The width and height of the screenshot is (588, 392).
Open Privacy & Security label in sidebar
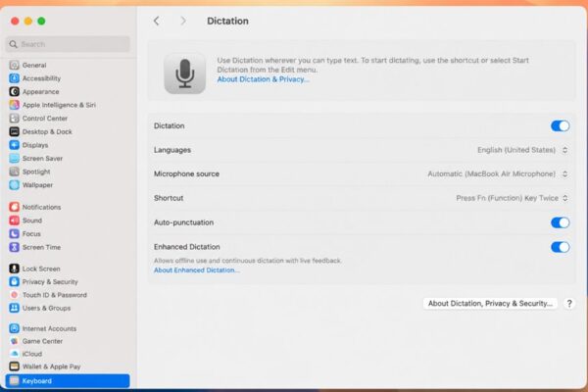coord(50,281)
